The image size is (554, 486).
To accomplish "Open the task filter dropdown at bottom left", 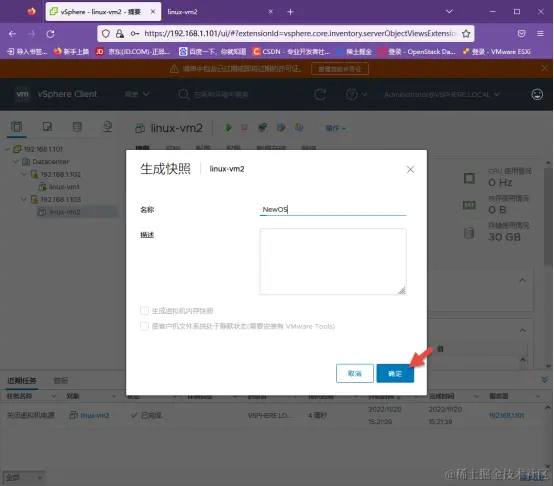I will [x=24, y=478].
